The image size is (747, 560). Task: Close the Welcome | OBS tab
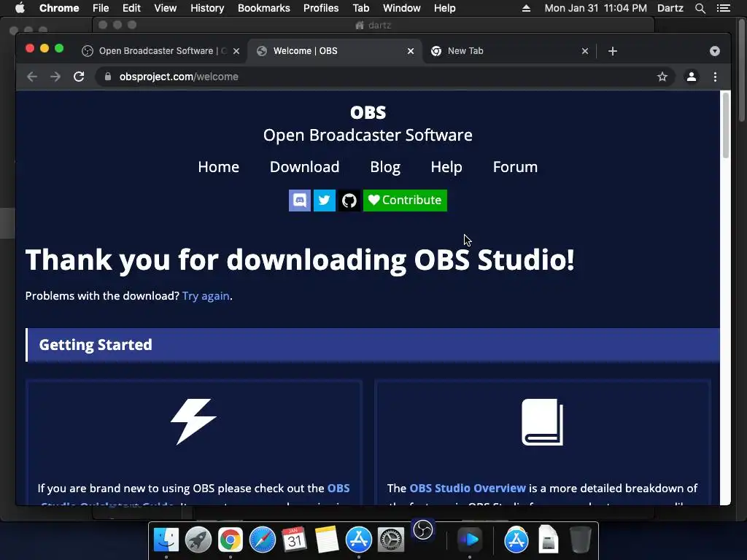tap(410, 51)
